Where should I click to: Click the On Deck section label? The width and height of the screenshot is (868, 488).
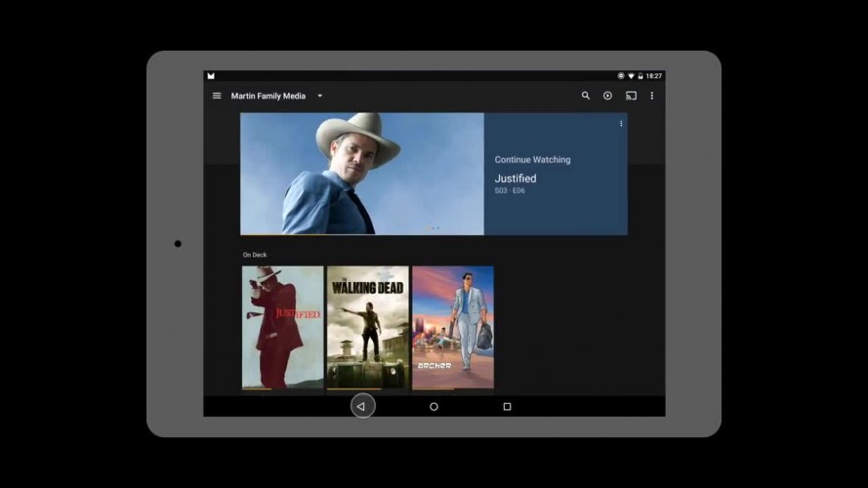[255, 255]
